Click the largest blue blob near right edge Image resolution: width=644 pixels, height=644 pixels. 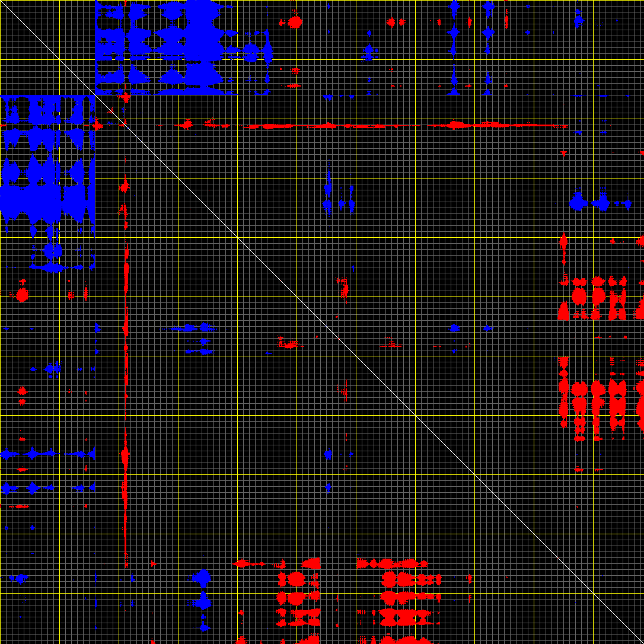[x=578, y=203]
